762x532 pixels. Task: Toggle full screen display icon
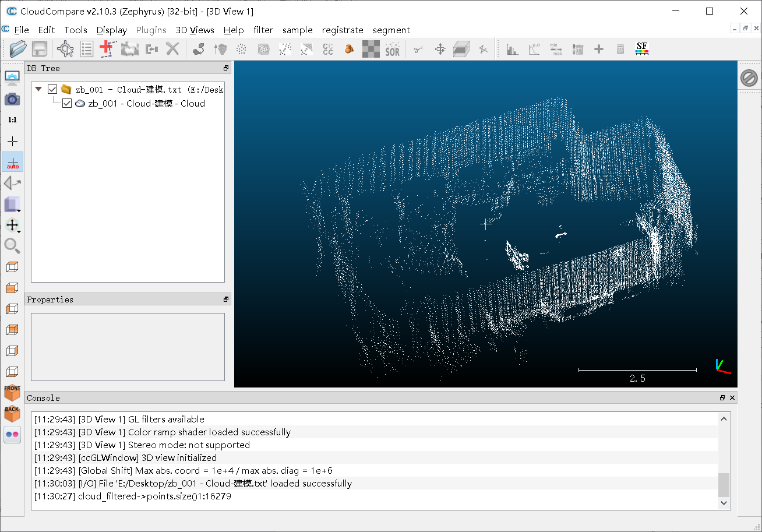[x=12, y=78]
